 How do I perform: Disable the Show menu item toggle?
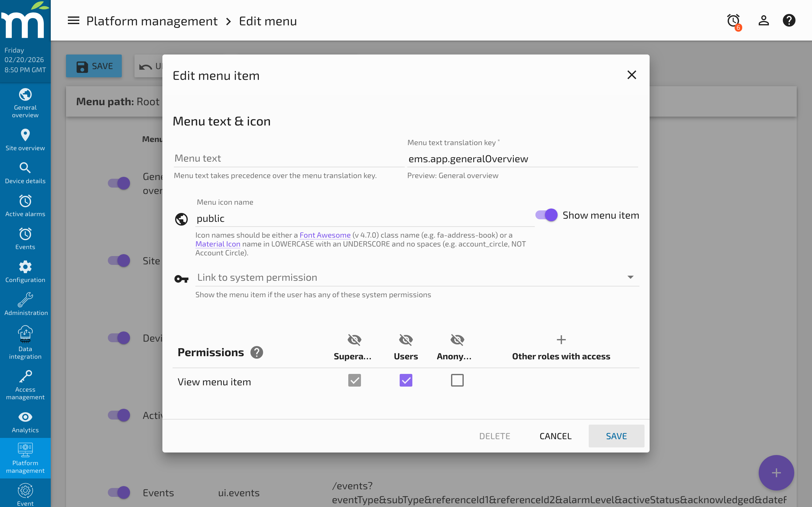pos(546,215)
